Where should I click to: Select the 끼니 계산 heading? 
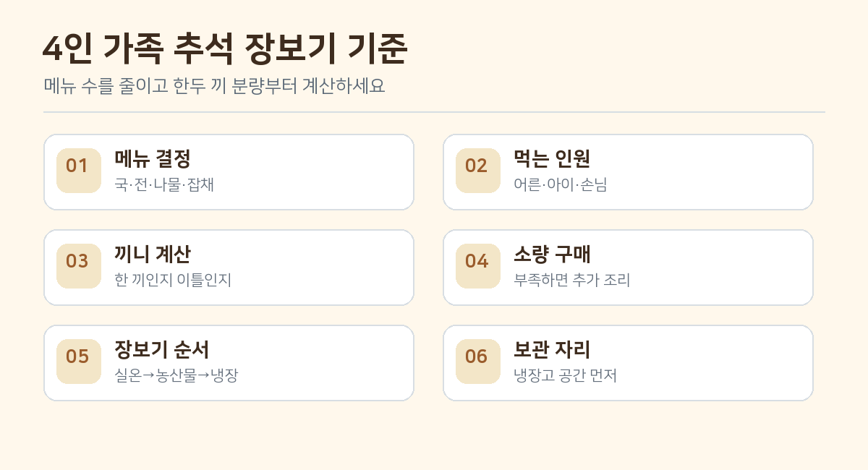(x=153, y=254)
